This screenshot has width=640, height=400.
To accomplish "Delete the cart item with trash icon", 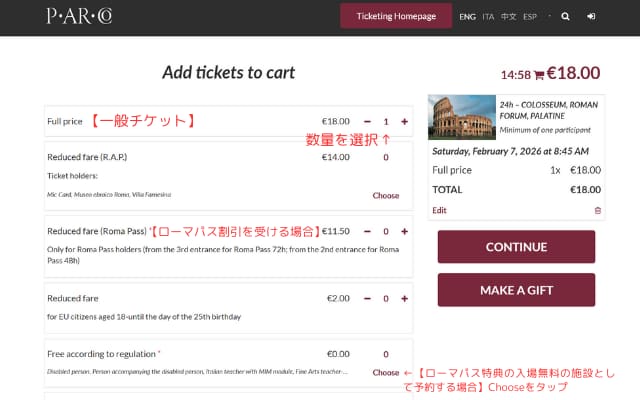I will 598,210.
